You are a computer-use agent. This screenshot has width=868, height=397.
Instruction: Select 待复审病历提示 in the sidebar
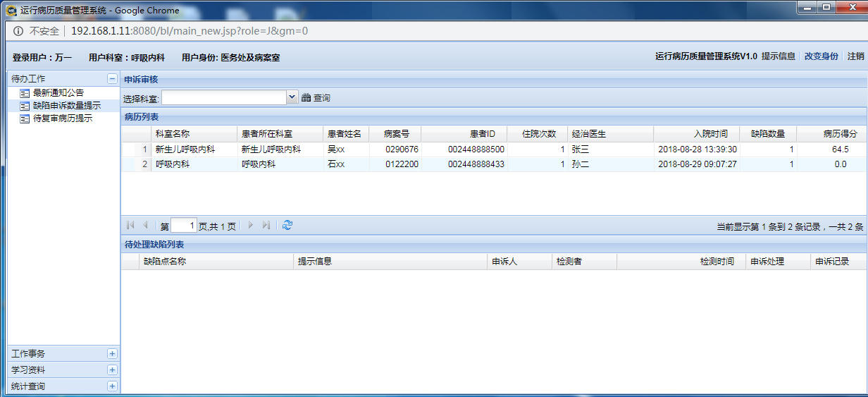pos(62,118)
